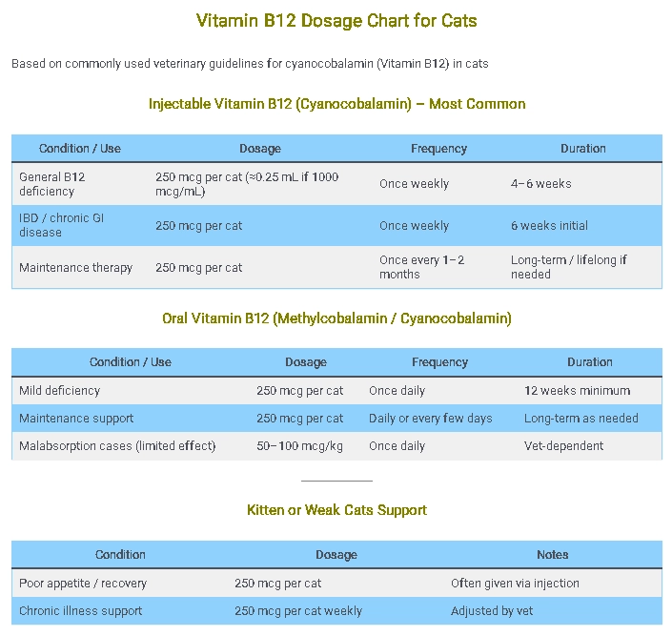Screen dimensions: 672x636
Task: Select the '12 weeks minimum' cell
Action: coord(578,391)
